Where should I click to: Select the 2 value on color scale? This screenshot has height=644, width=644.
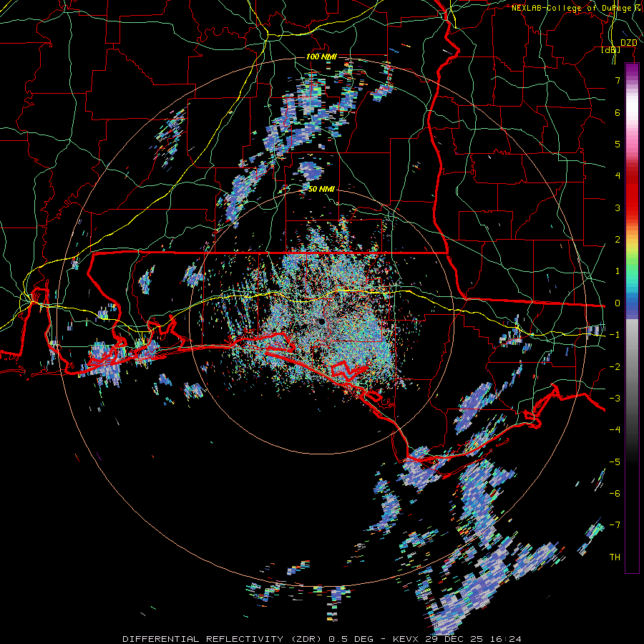618,240
